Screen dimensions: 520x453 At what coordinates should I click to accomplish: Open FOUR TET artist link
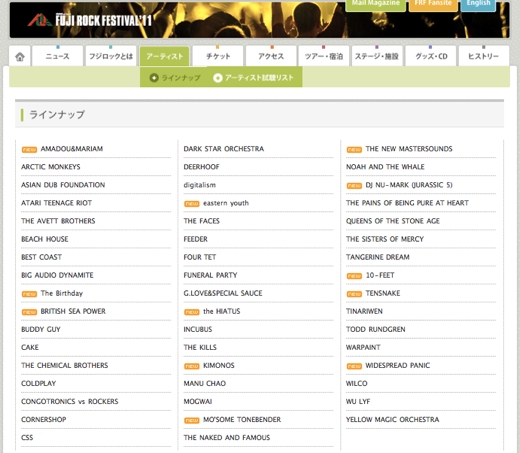[200, 257]
